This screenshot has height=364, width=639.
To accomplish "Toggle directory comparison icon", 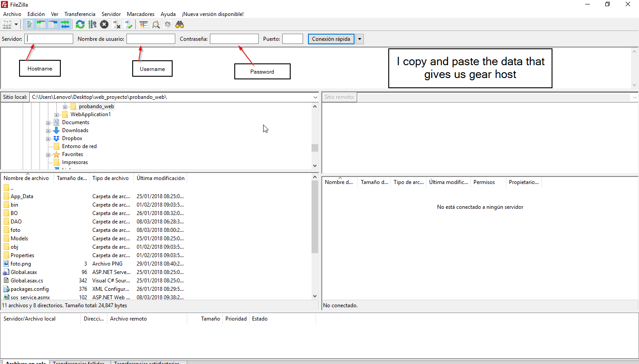I will tap(156, 24).
